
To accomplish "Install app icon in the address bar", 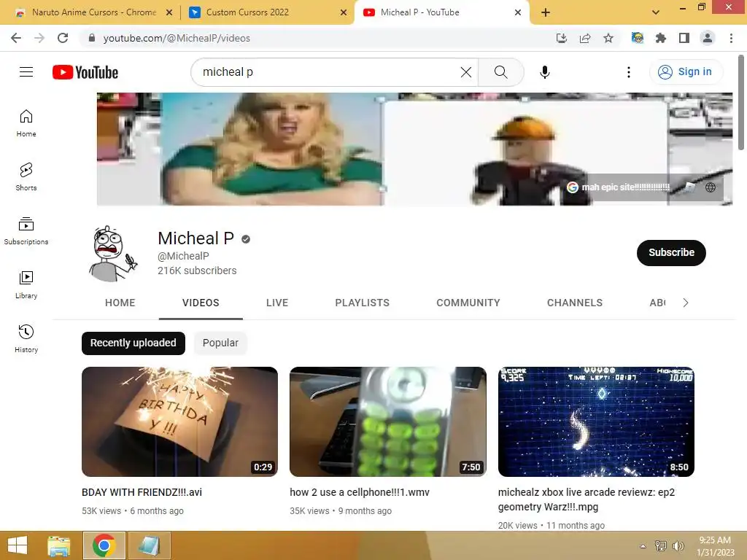I will [x=562, y=38].
